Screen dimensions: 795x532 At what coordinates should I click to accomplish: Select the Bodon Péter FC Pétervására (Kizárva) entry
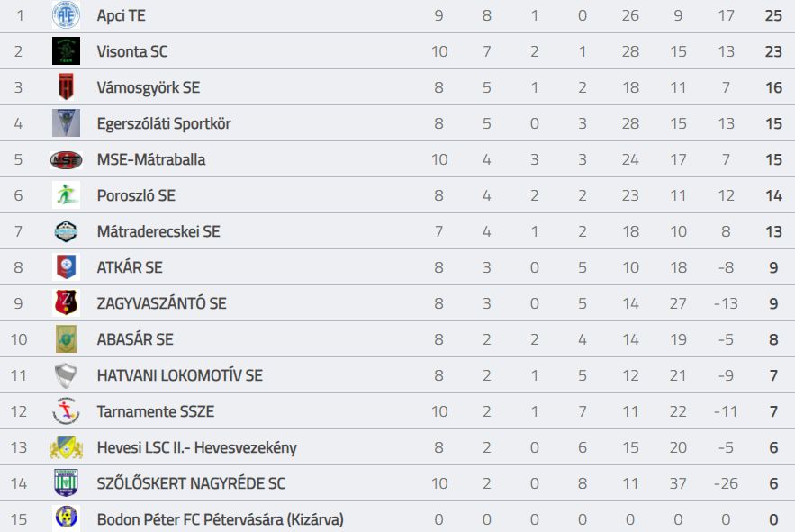click(221, 519)
